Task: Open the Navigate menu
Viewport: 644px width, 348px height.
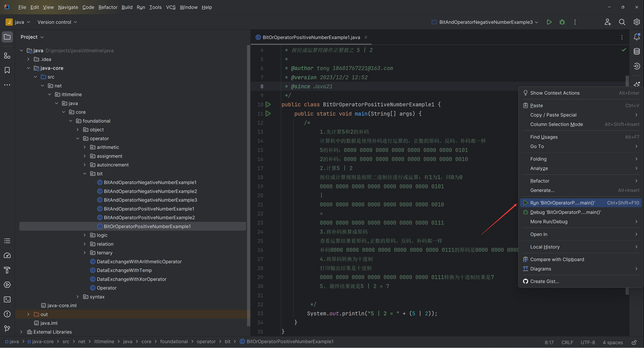Action: pos(68,7)
